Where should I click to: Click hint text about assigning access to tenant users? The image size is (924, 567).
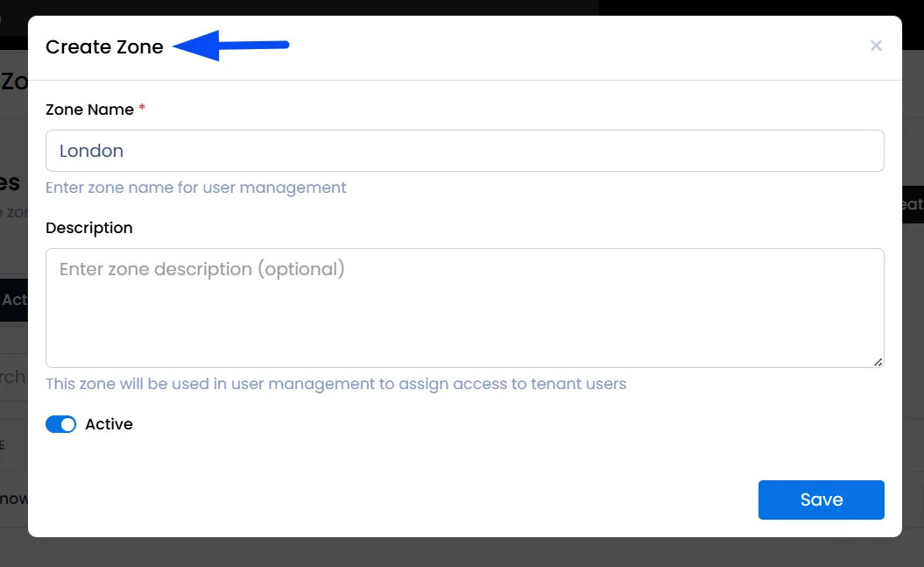pos(336,384)
